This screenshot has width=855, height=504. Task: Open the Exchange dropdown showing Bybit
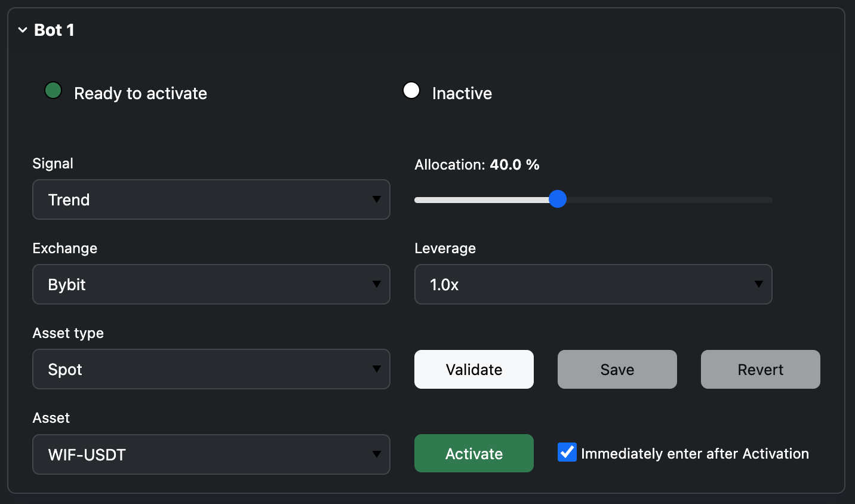[x=211, y=284]
